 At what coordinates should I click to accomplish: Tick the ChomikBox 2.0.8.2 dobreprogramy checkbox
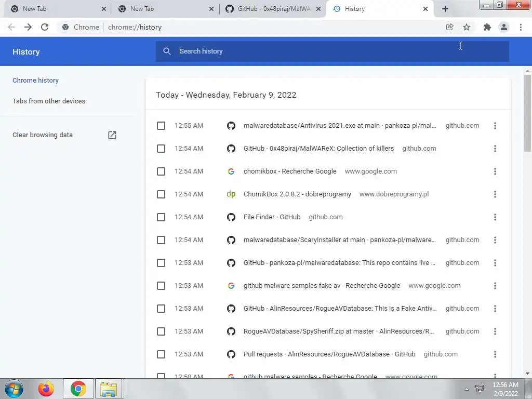click(161, 194)
